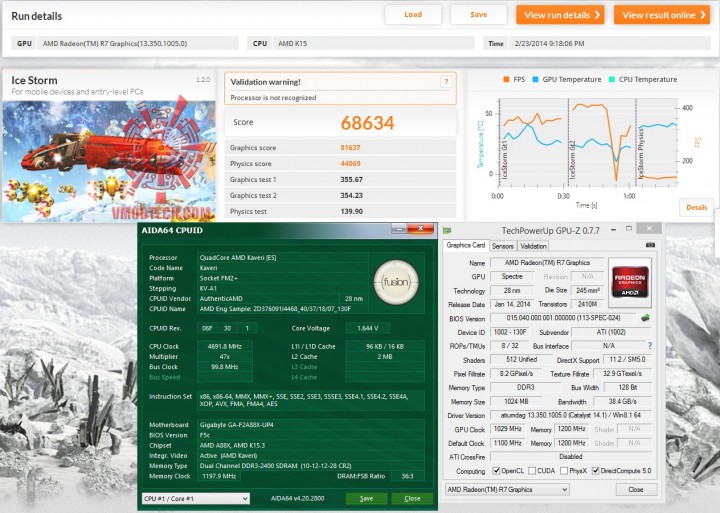Minimize the GPU-Z window
The width and height of the screenshot is (720, 513).
(613, 229)
